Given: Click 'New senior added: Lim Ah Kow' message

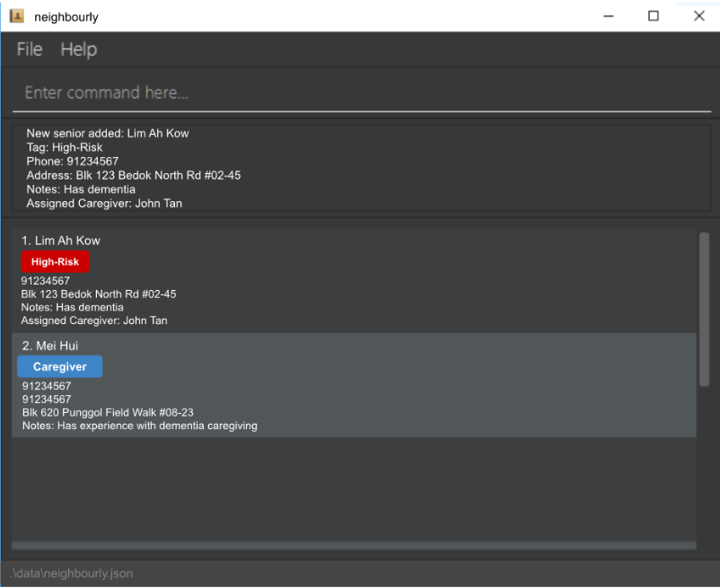Looking at the screenshot, I should click(x=108, y=134).
